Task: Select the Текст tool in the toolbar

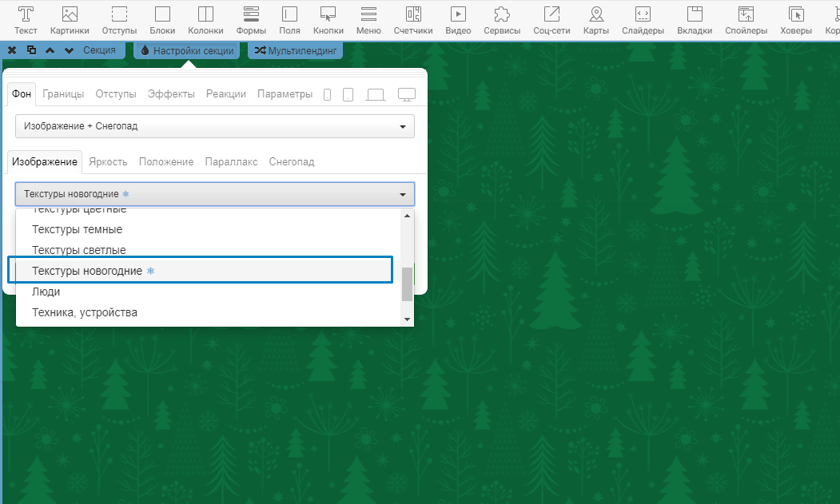Action: click(x=26, y=20)
